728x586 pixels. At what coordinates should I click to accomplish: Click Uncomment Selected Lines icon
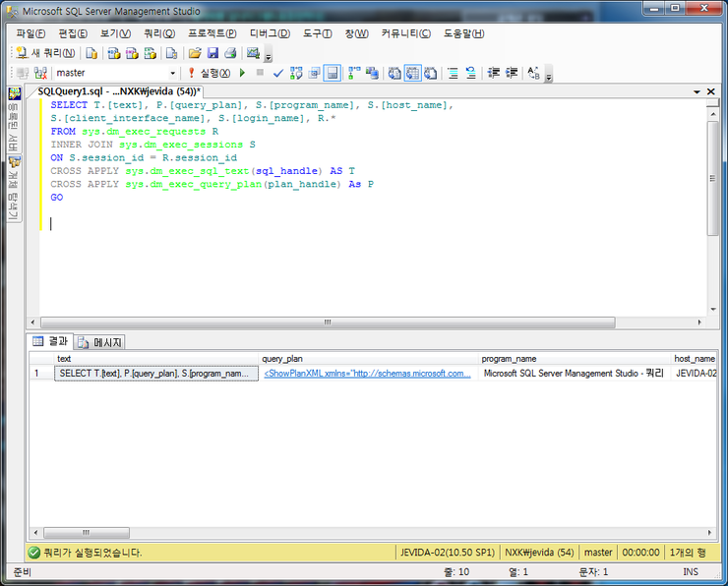point(471,73)
